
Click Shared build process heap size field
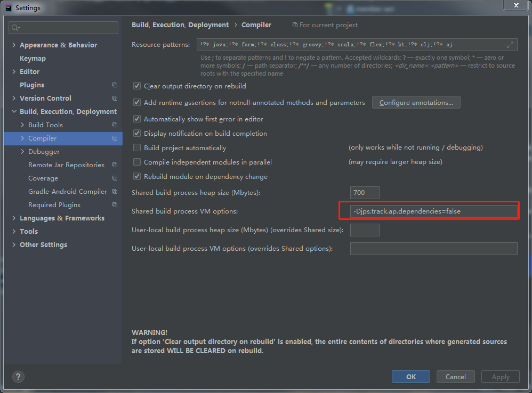[365, 193]
